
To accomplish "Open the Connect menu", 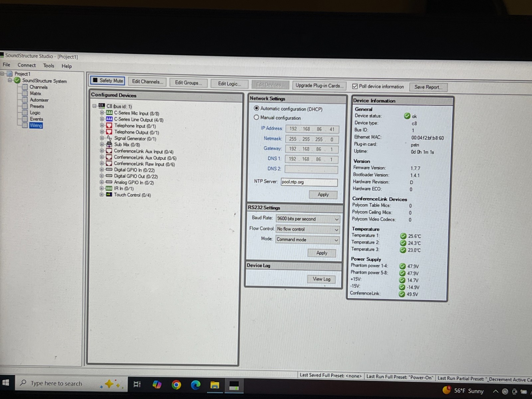I will (27, 65).
